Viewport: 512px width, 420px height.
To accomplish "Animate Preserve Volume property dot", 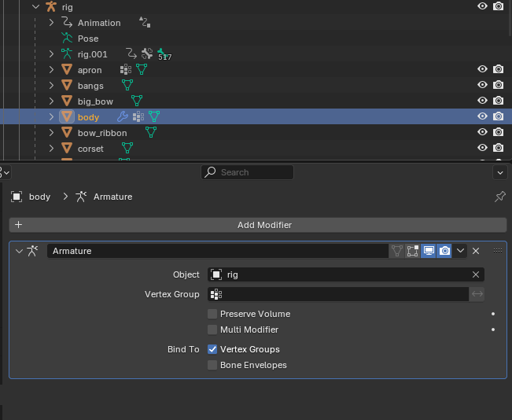I will (493, 314).
